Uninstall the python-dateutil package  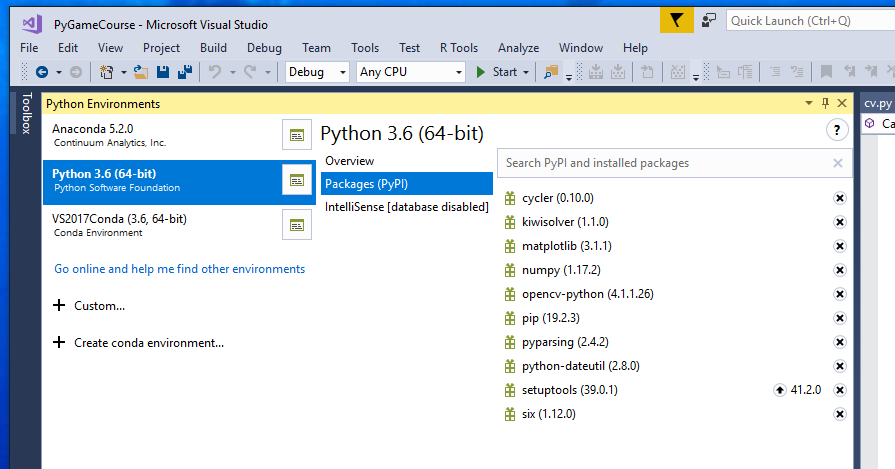[x=840, y=366]
